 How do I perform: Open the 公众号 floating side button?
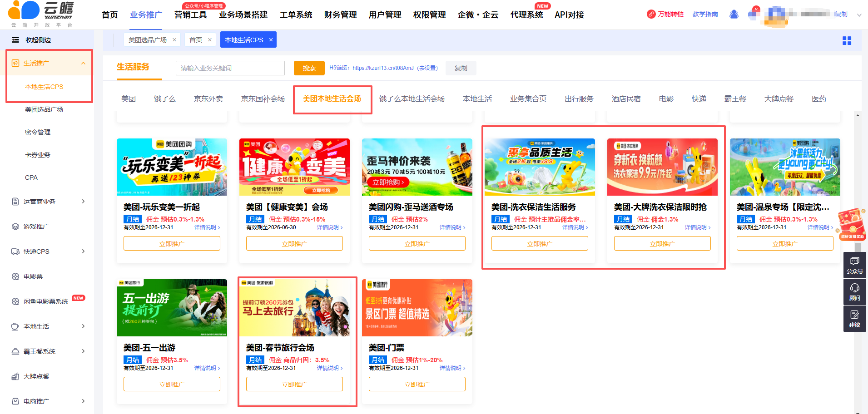coord(854,266)
